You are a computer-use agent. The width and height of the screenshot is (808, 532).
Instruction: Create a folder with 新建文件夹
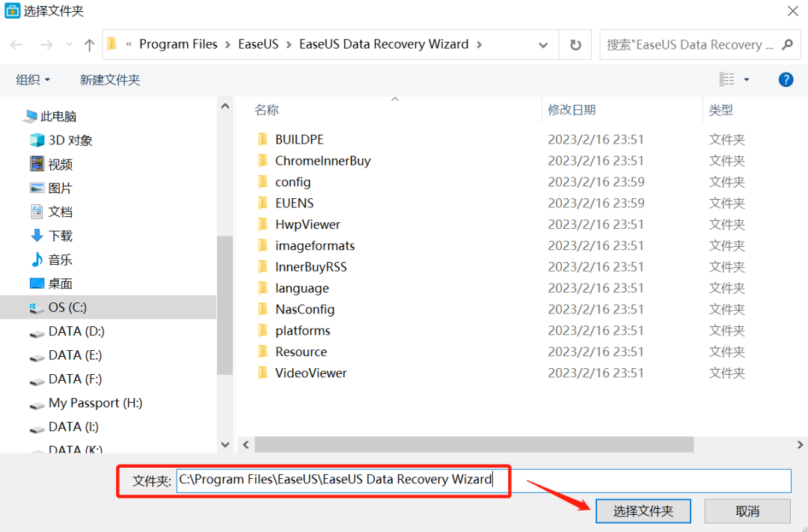(110, 79)
